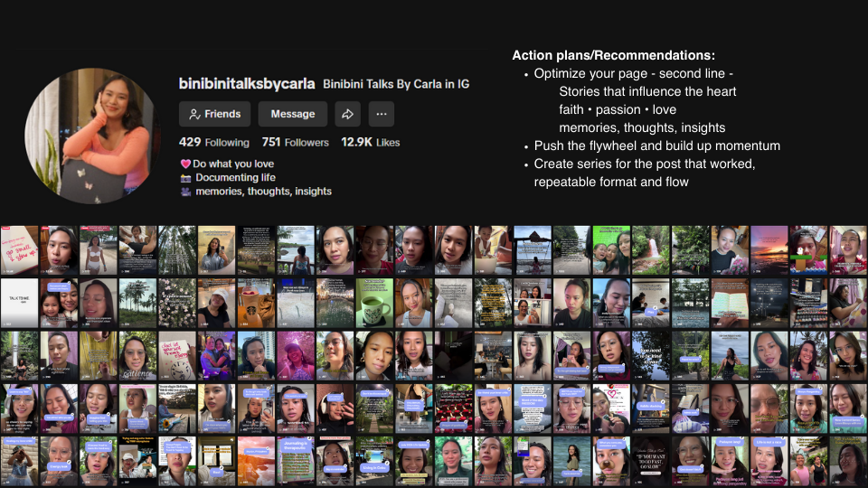Open the three-dot more options menu
This screenshot has height=488, width=868.
(x=381, y=114)
